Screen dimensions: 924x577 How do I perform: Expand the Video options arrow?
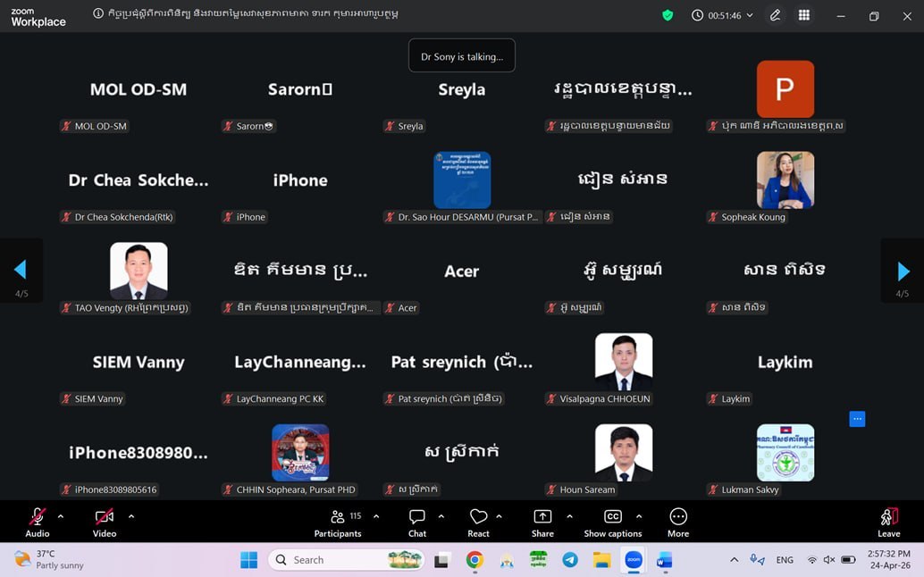tap(131, 516)
